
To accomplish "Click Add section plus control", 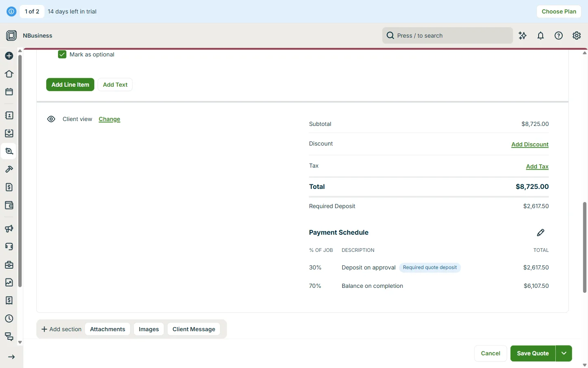I will click(62, 329).
